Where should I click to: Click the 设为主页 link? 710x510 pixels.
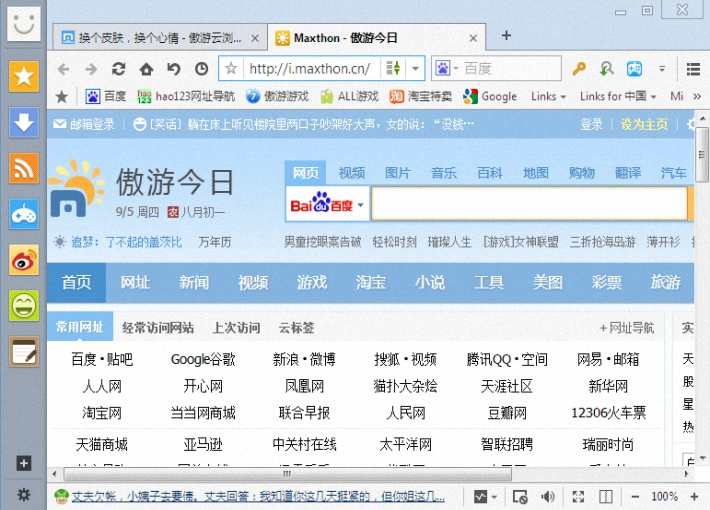[644, 124]
